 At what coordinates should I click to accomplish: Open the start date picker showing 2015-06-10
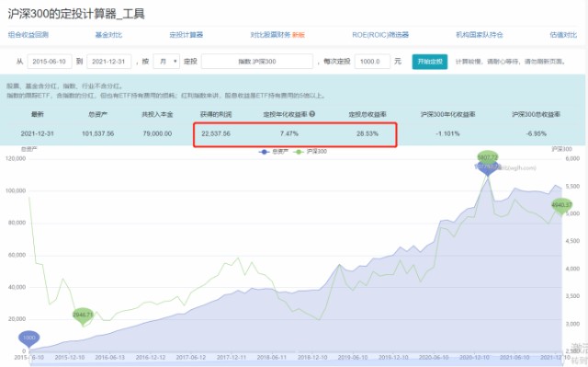50,62
